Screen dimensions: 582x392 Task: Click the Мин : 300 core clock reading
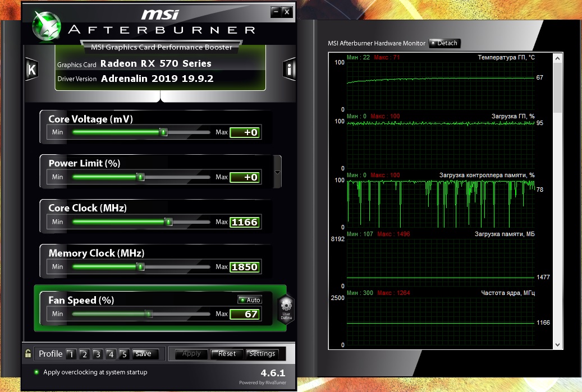tap(360, 293)
